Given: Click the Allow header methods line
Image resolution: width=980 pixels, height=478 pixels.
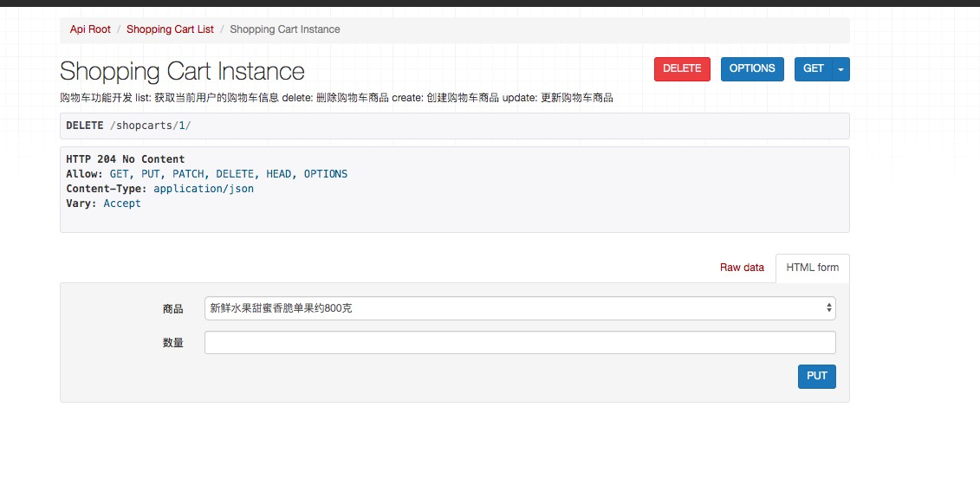Looking at the screenshot, I should (207, 174).
